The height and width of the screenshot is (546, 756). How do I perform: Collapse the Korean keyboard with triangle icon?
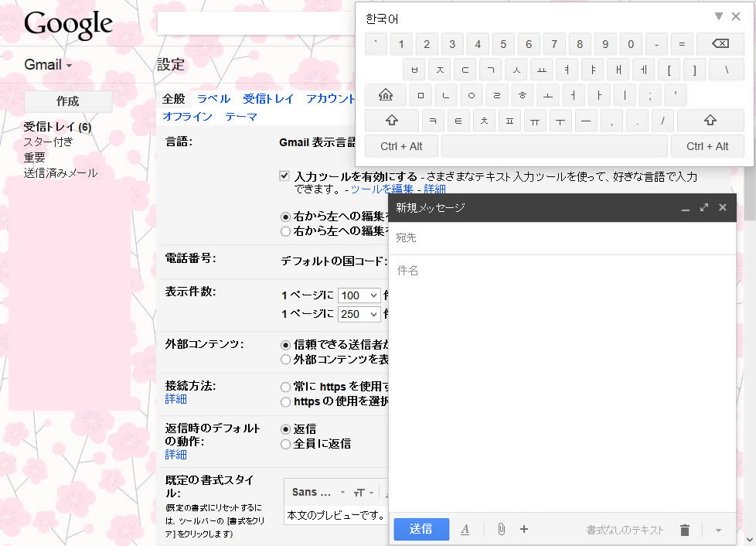tap(718, 16)
